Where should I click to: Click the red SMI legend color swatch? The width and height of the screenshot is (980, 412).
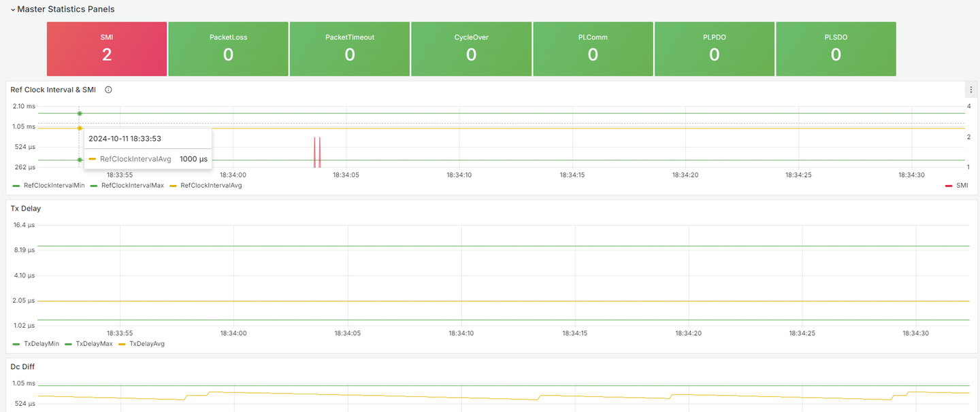tap(949, 186)
